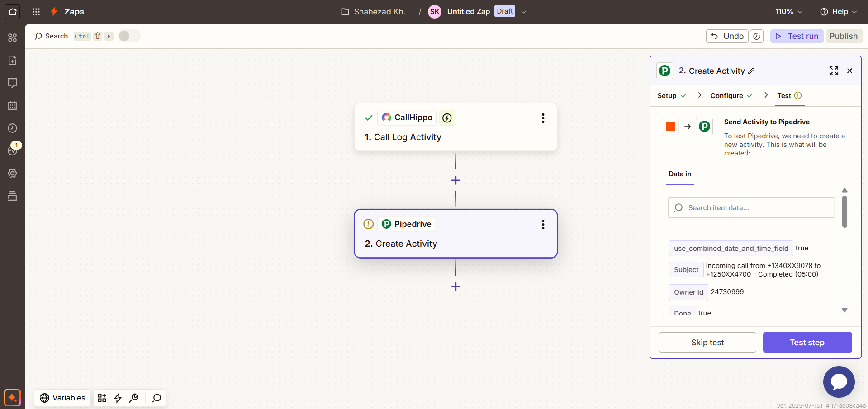868x409 pixels.
Task: Open the Shahezad Kh... folder breadcrumb
Action: [375, 12]
